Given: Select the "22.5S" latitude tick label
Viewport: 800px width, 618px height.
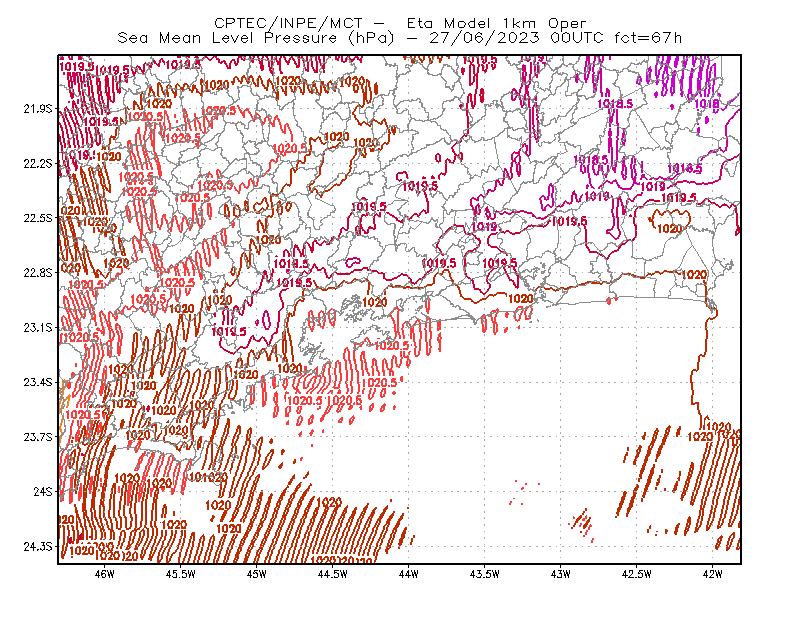Looking at the screenshot, I should [37, 218].
